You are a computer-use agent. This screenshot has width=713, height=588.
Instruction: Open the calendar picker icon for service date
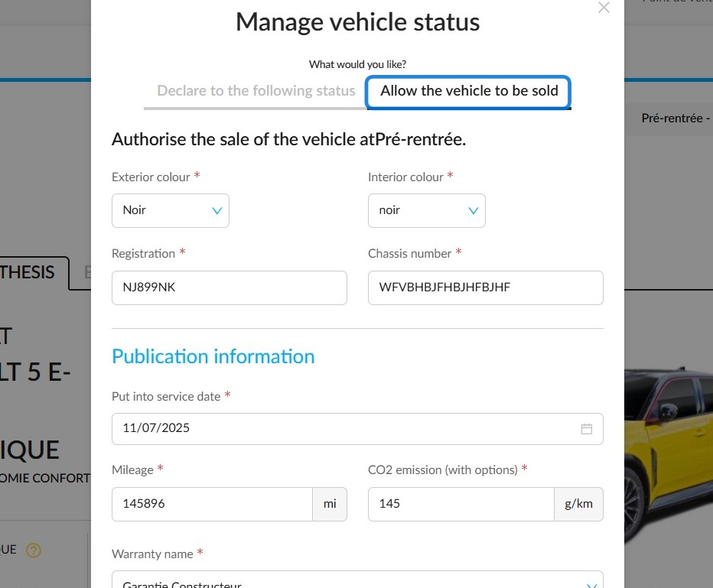[586, 428]
